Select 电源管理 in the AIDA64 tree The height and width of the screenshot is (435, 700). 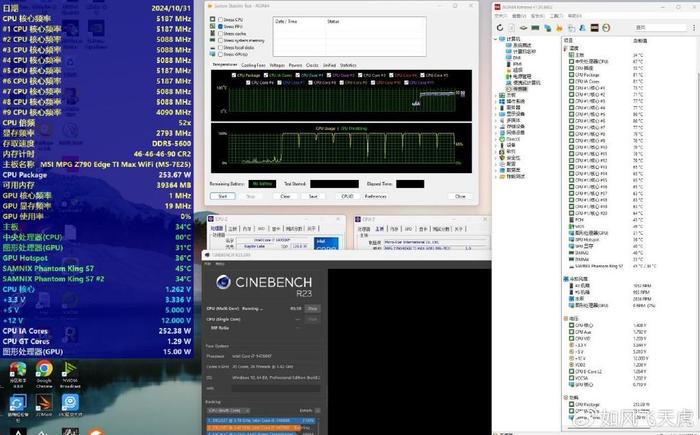pyautogui.click(x=519, y=76)
